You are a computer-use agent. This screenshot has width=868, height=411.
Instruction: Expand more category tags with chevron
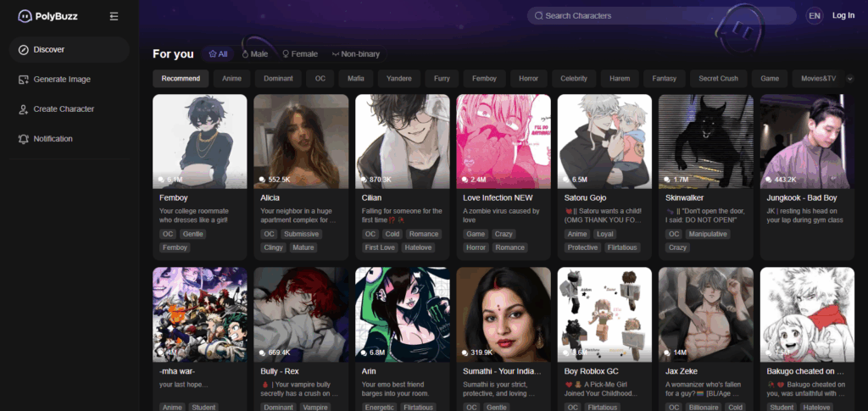849,79
